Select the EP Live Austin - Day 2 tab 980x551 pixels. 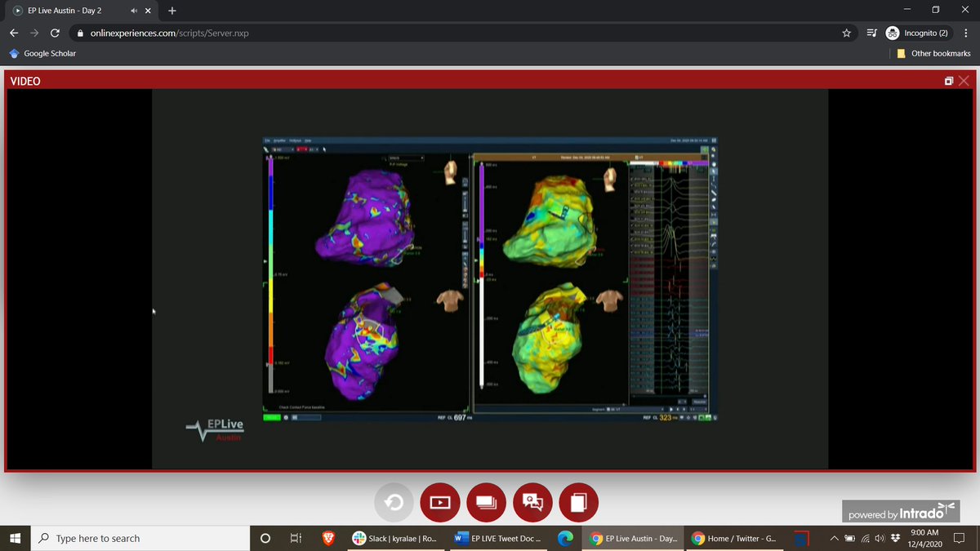click(x=73, y=11)
